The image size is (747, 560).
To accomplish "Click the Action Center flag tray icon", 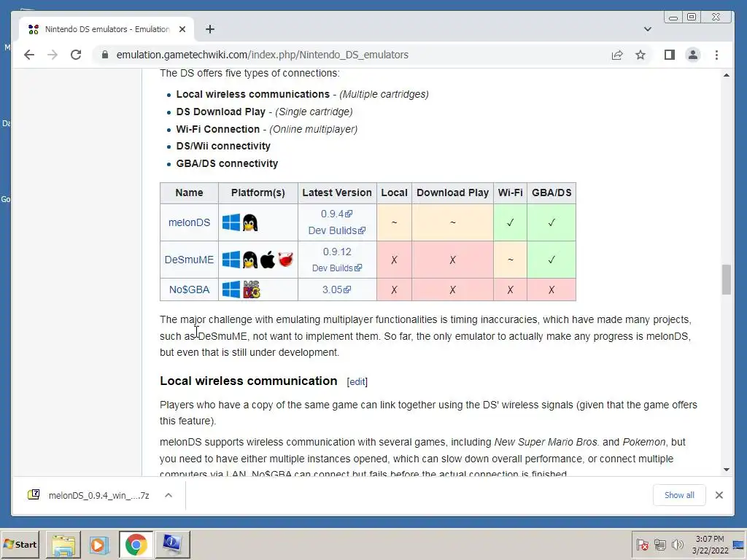I will 642,545.
